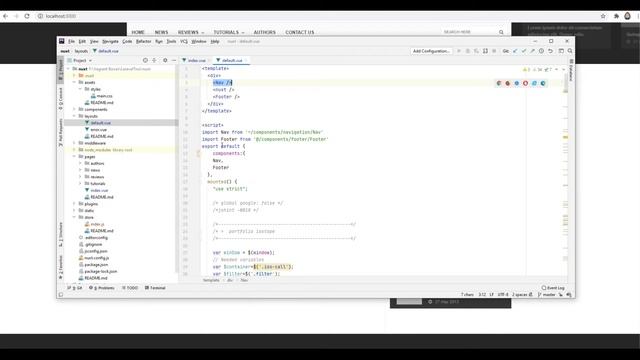
Task: Expand the components folder
Action: point(74,109)
